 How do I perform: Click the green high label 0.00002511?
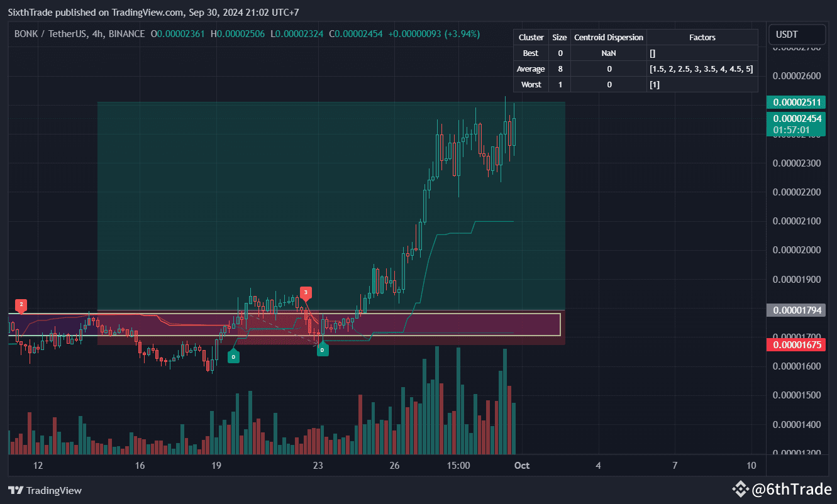(x=796, y=101)
